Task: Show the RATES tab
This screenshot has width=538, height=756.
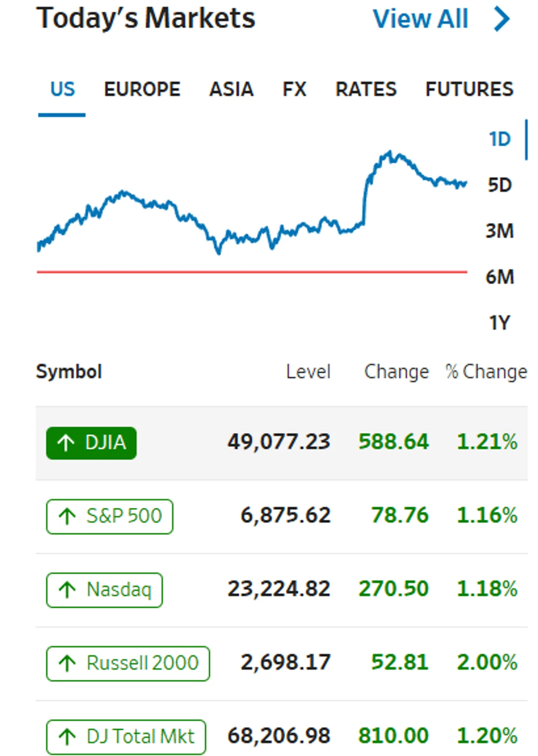Action: (366, 89)
